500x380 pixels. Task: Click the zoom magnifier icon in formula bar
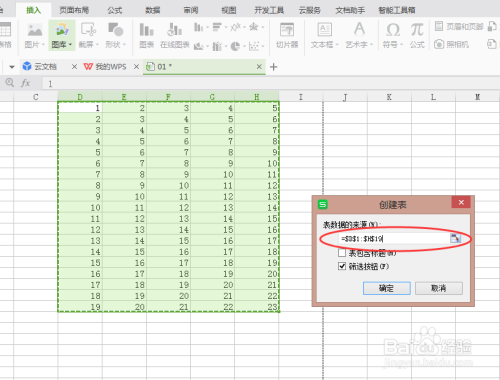tap(10, 82)
